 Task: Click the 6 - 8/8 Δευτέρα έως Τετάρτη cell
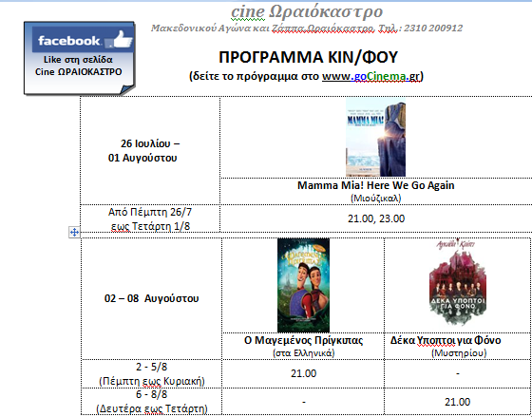[151, 402]
